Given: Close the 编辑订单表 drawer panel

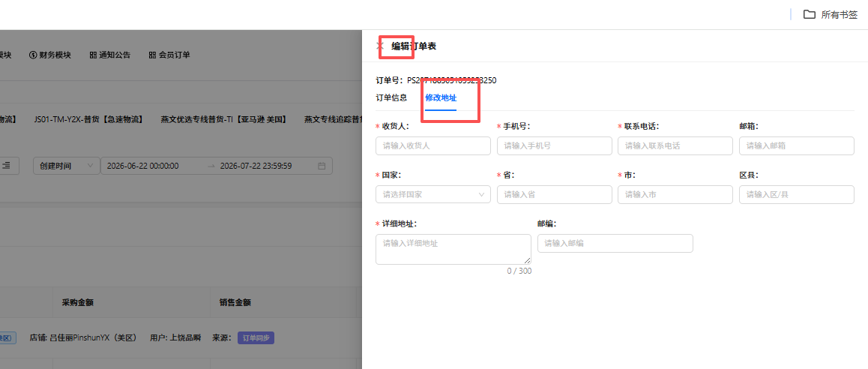Looking at the screenshot, I should [x=380, y=46].
